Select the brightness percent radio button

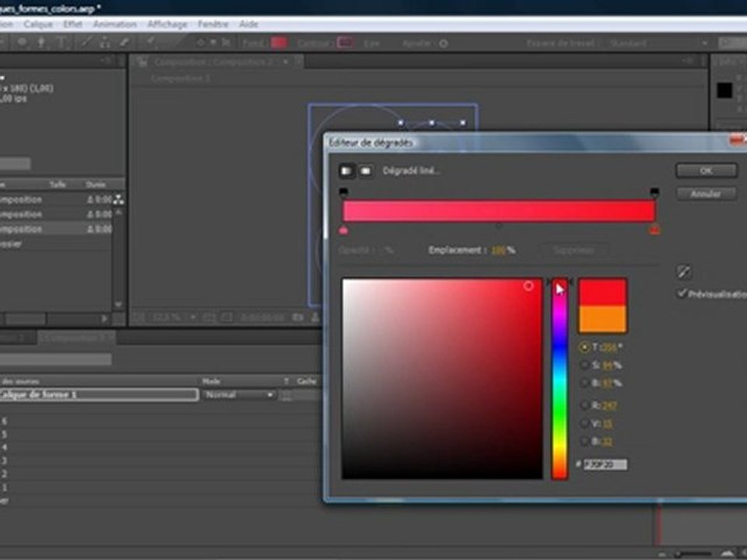pyautogui.click(x=584, y=383)
